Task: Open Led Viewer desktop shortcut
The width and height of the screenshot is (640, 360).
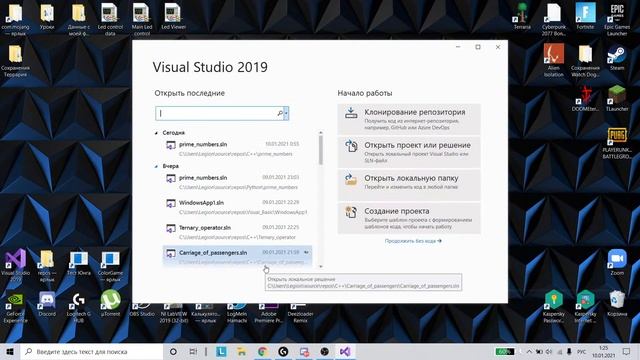Action: point(173,16)
